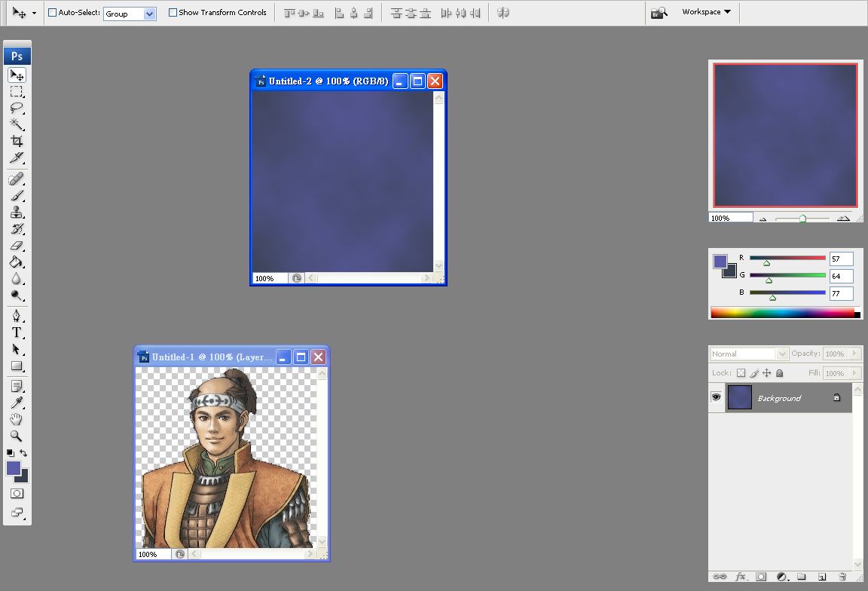Select the Zoom tool

17,436
